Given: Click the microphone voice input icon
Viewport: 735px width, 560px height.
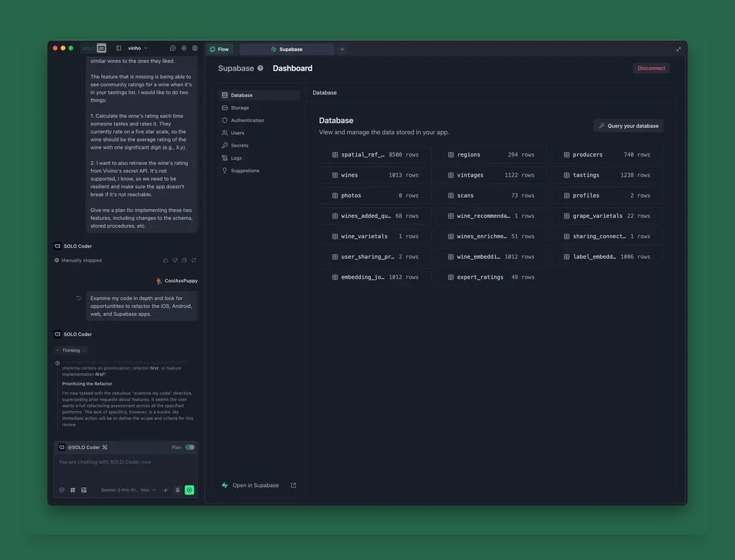Looking at the screenshot, I should point(177,490).
